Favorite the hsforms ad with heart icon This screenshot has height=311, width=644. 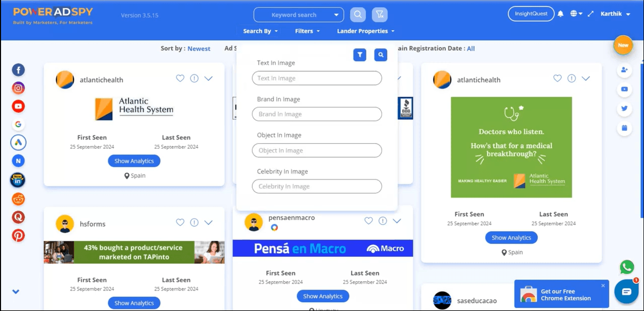tap(180, 222)
